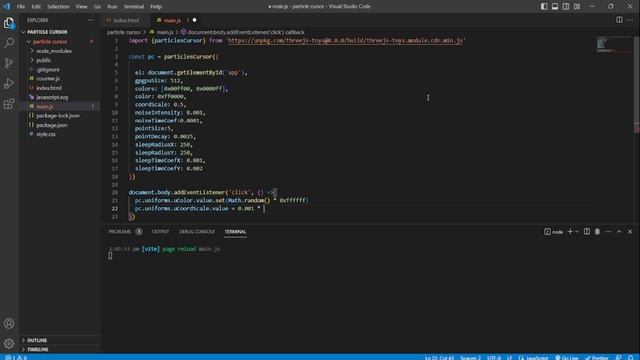
Task: Switch to Output panel tab
Action: pos(160,232)
